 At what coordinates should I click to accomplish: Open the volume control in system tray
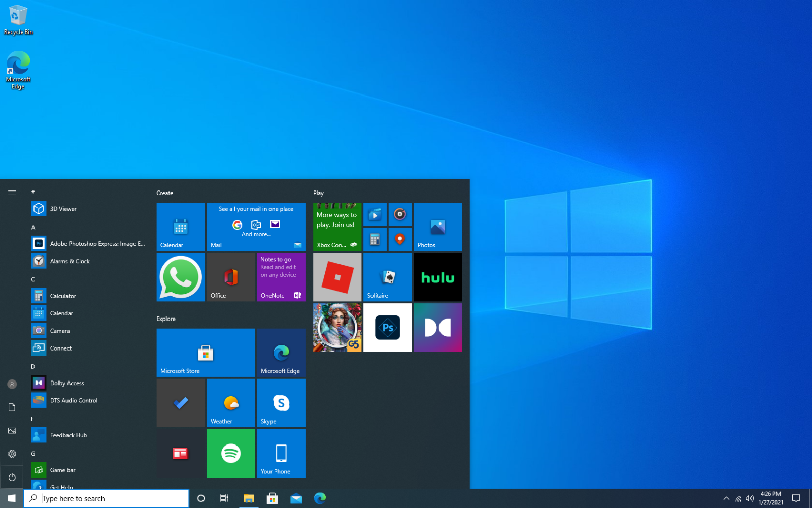tap(750, 498)
